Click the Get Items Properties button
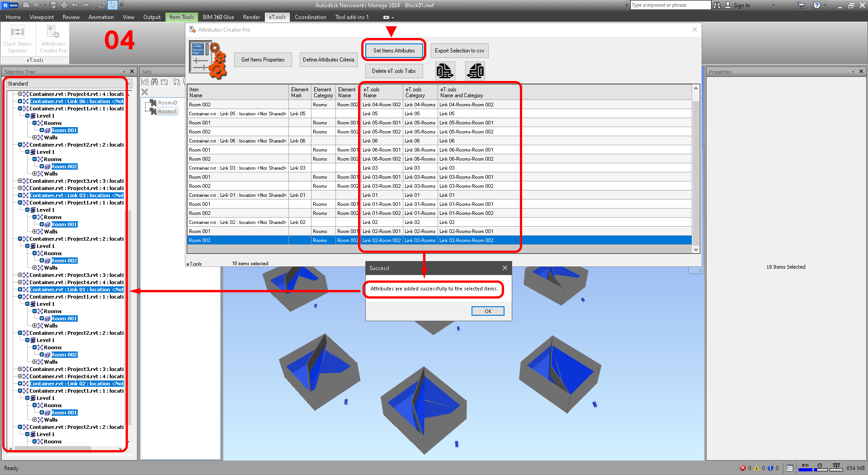This screenshot has width=868, height=475. (263, 60)
